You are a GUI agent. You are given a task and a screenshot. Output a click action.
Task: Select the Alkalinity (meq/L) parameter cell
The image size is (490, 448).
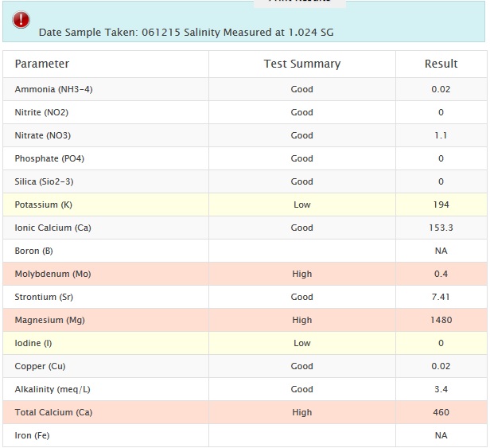51,389
